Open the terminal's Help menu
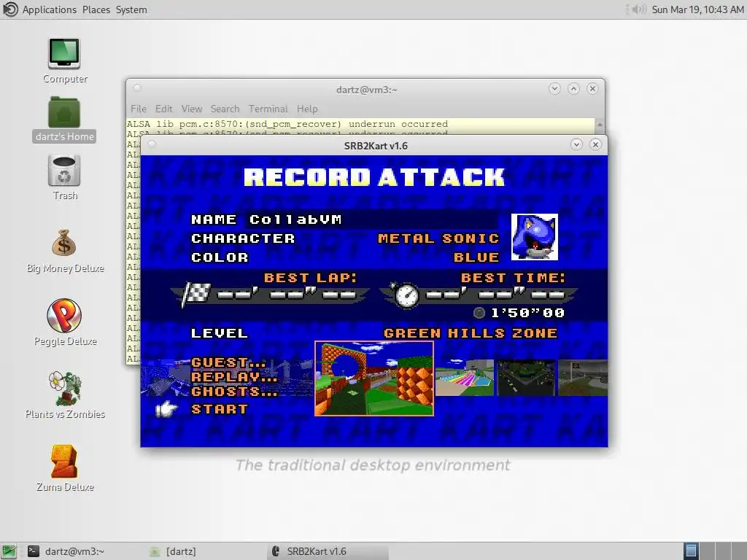 (x=307, y=109)
